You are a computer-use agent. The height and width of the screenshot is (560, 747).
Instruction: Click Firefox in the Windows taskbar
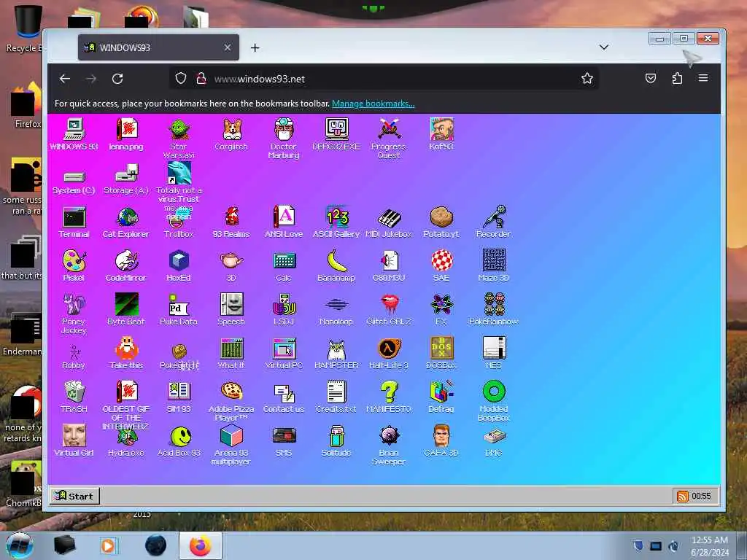click(x=201, y=545)
